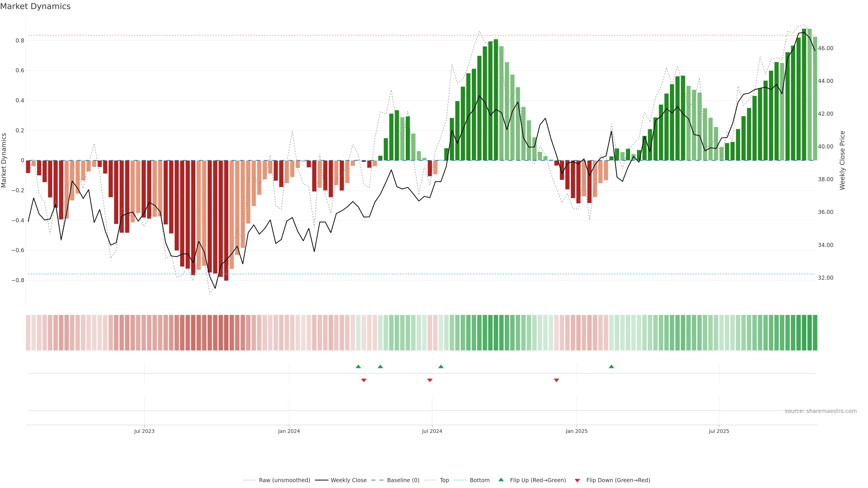Click the Flip Up green triangle legend icon
The image size is (868, 488).
click(x=501, y=480)
